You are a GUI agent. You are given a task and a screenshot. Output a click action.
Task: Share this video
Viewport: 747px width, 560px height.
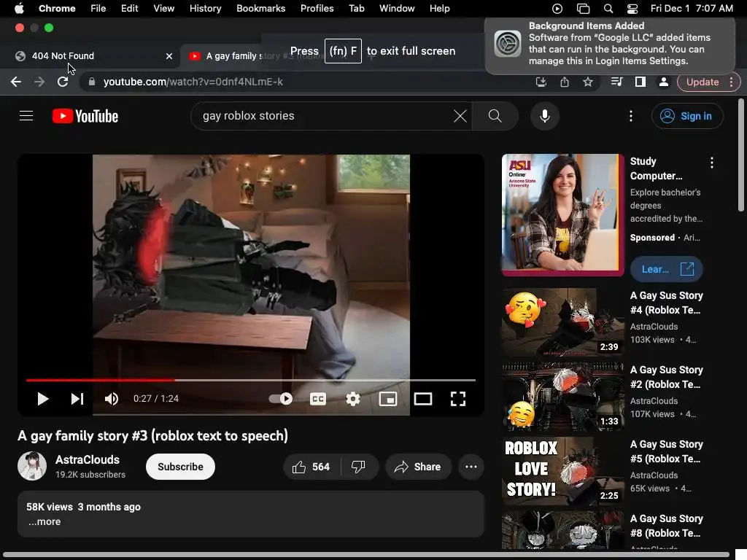[418, 467]
